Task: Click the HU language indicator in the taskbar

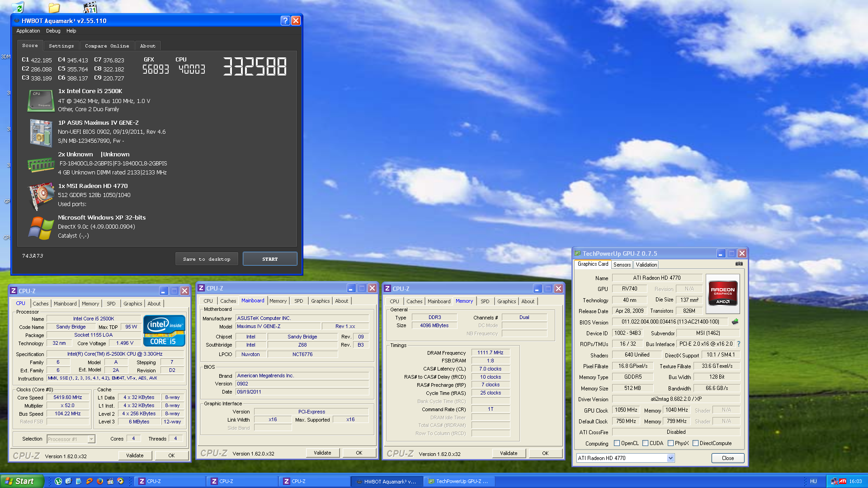Action: pyautogui.click(x=813, y=481)
